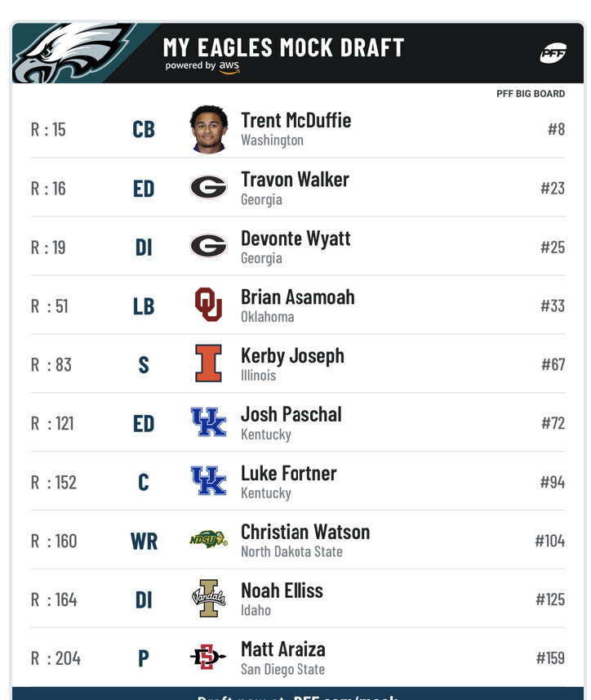Screen dimensions: 591x700
Task: Select the Devonte Wyatt player name
Action: coord(295,239)
